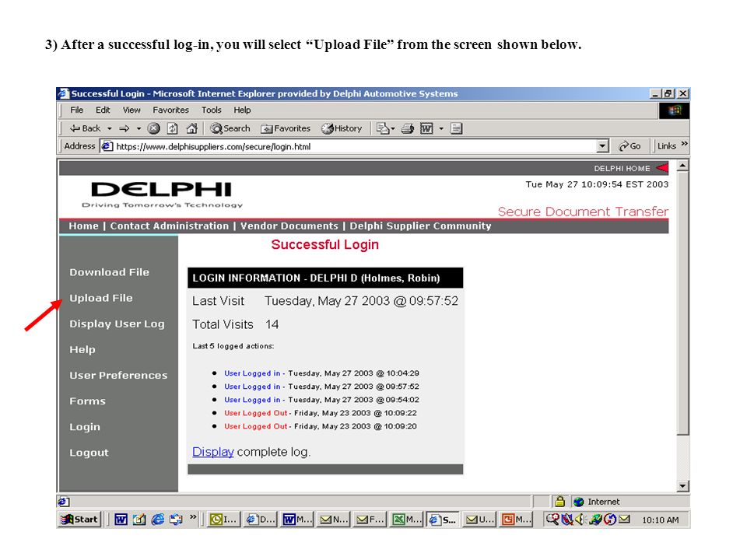The image size is (747, 560).
Task: Open the History toolbar button
Action: pyautogui.click(x=342, y=128)
